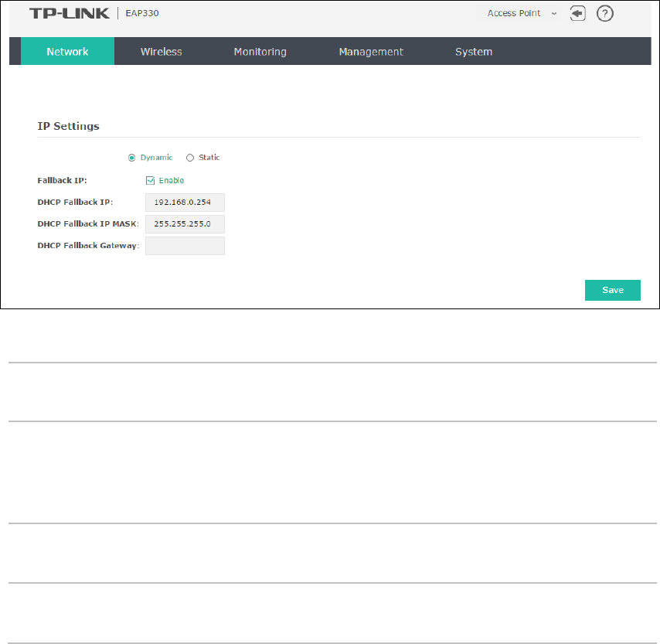660x644 pixels.
Task: Click the IP Settings heading
Action: 69,126
